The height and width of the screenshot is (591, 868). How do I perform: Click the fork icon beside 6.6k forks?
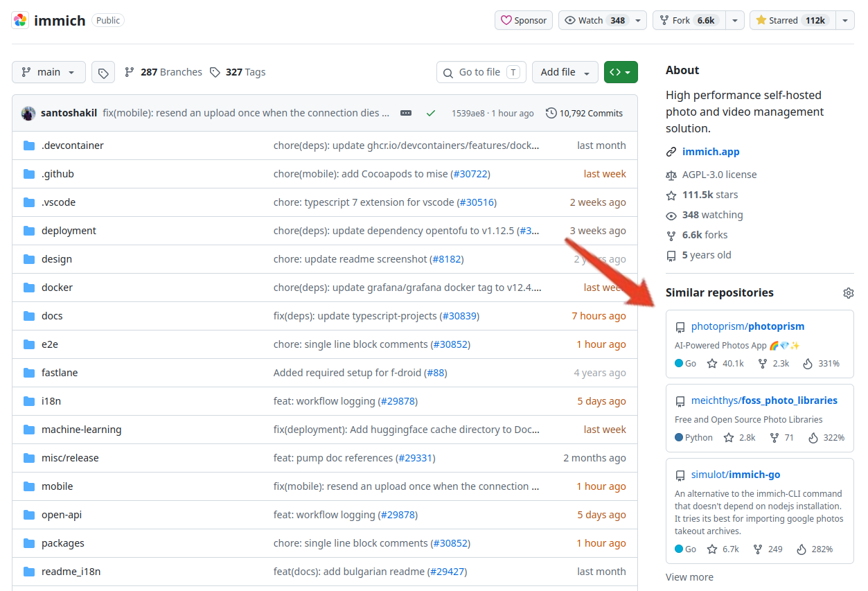click(x=671, y=236)
